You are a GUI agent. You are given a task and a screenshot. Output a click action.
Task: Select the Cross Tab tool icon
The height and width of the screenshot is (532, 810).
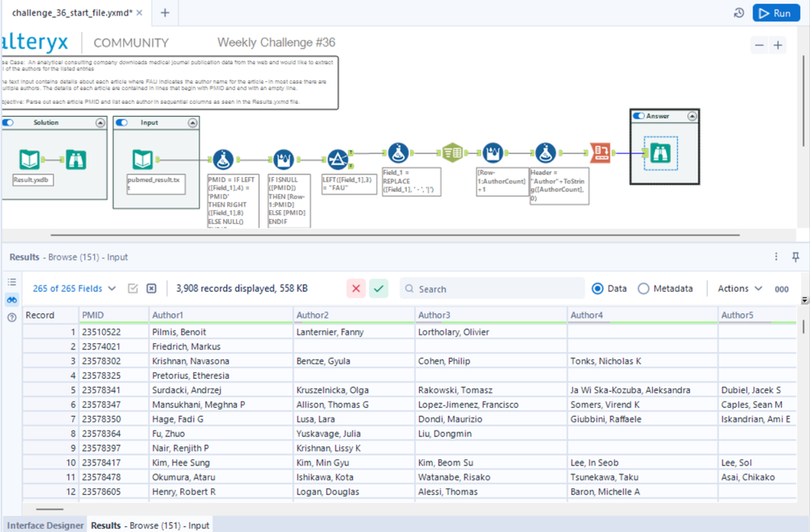pos(600,152)
